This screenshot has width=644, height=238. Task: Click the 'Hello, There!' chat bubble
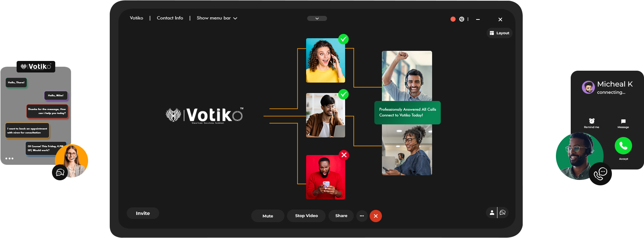[x=16, y=83]
